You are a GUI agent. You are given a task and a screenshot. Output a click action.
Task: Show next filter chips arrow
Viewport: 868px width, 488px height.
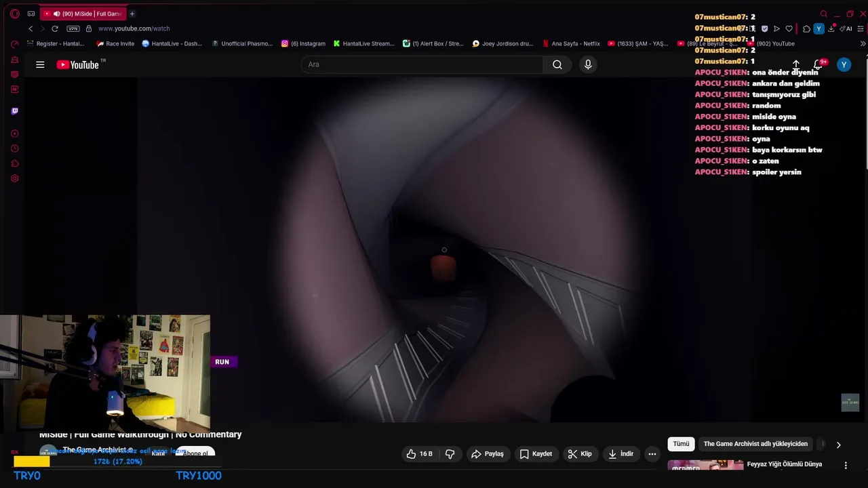click(x=838, y=445)
